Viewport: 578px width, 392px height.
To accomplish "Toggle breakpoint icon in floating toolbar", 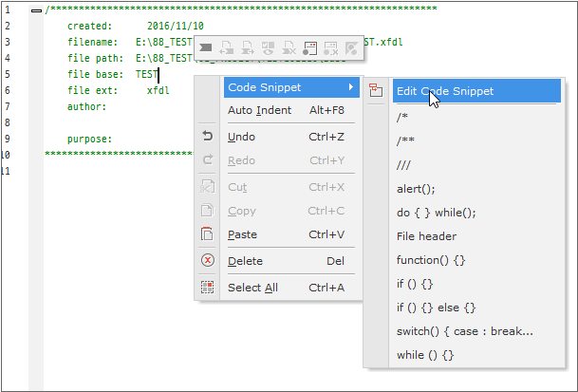I will 309,47.
